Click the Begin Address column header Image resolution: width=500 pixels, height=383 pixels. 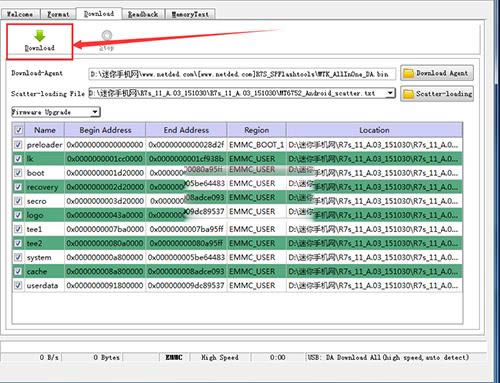coord(105,130)
